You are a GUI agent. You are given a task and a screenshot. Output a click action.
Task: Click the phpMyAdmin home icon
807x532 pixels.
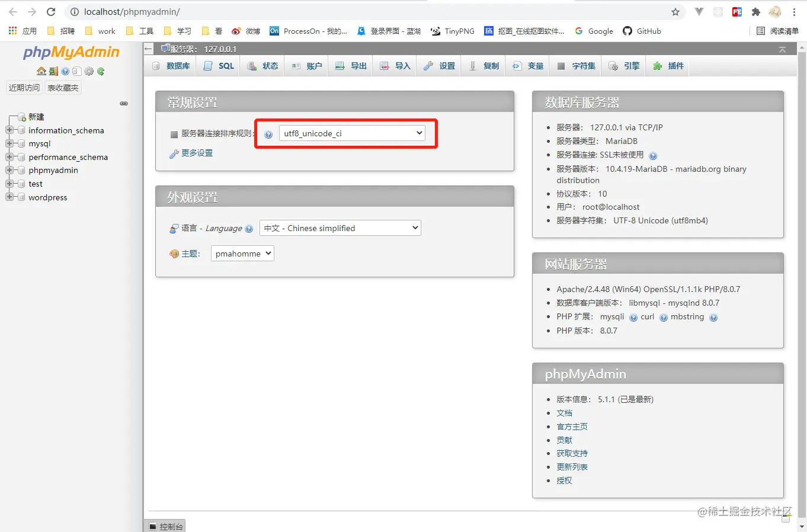click(x=41, y=71)
